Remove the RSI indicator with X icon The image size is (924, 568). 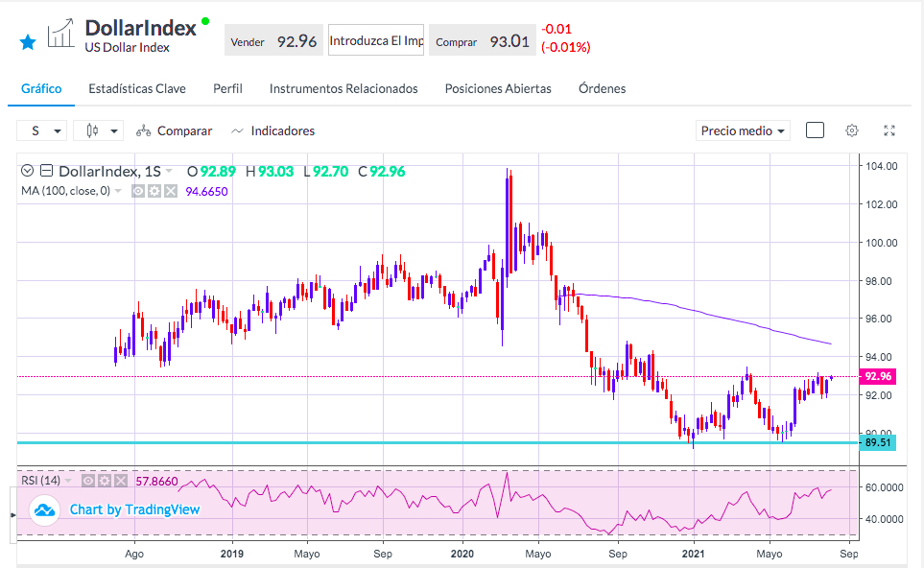pos(120,481)
